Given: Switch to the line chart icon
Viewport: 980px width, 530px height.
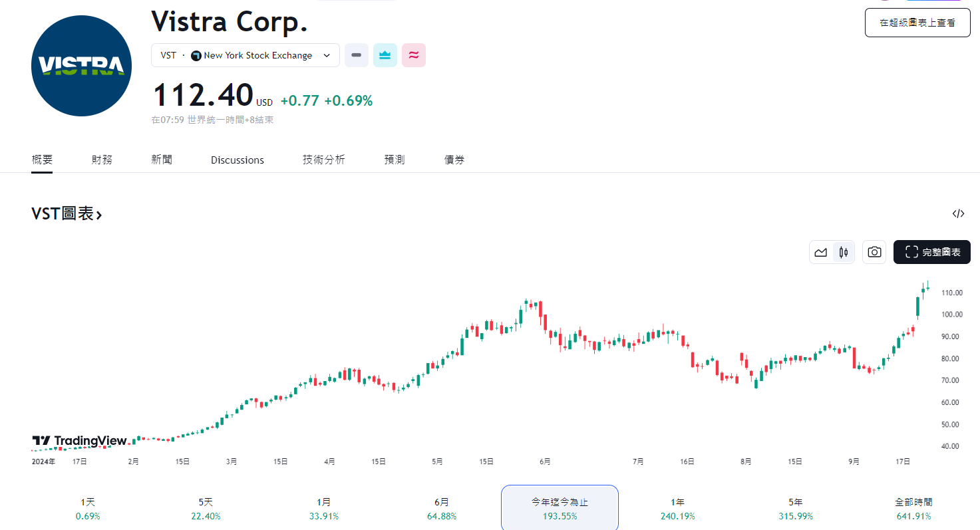Looking at the screenshot, I should tap(820, 252).
